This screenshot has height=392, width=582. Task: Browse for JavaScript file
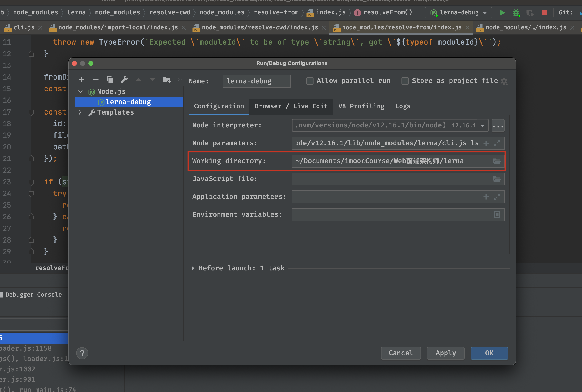[x=497, y=179]
